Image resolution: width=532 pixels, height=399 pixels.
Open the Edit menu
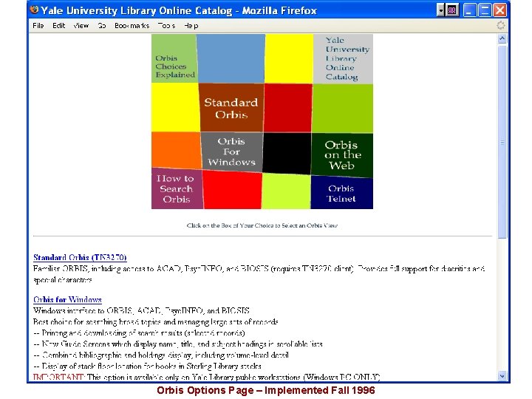pos(58,26)
